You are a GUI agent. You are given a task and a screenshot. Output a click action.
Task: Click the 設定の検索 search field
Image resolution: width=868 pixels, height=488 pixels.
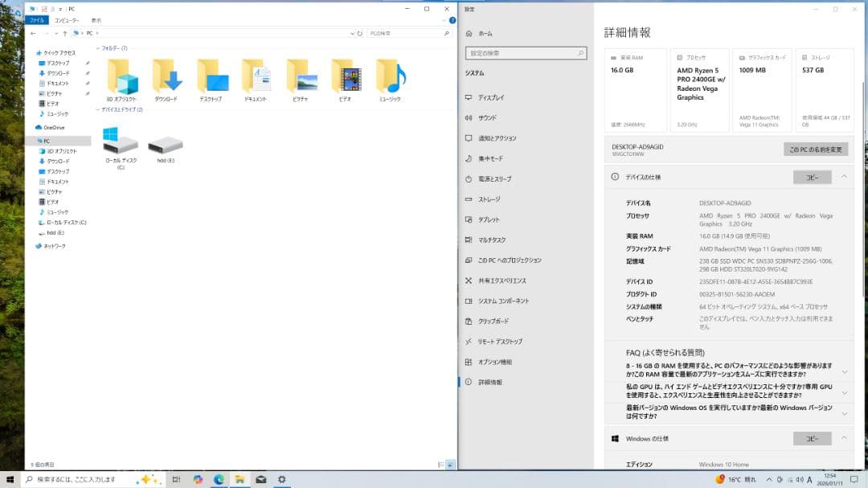click(526, 53)
